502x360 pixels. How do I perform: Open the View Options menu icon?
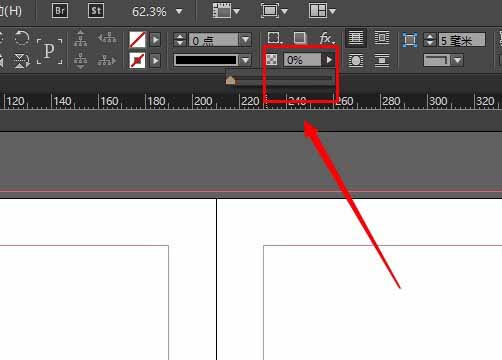(226, 11)
